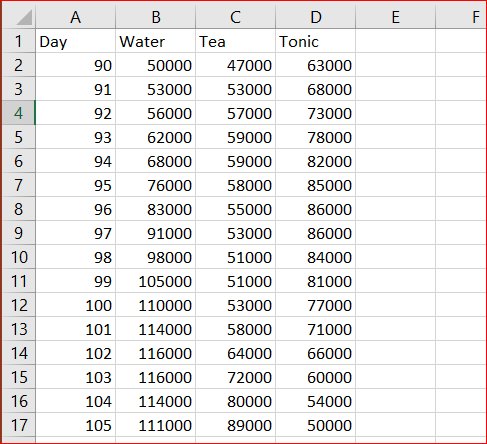Select Tea value 55000
The width and height of the screenshot is (487, 444).
click(x=236, y=209)
